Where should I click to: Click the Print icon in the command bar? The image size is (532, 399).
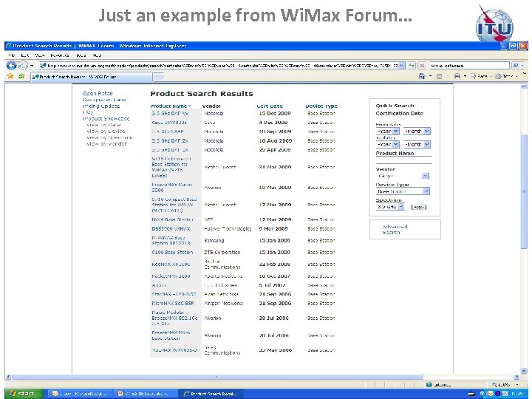coord(457,76)
